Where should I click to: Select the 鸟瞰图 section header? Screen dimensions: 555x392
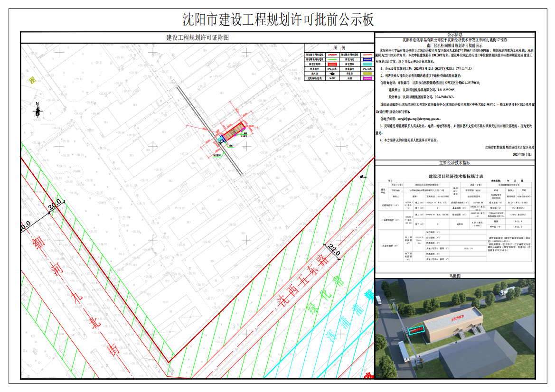(454, 276)
